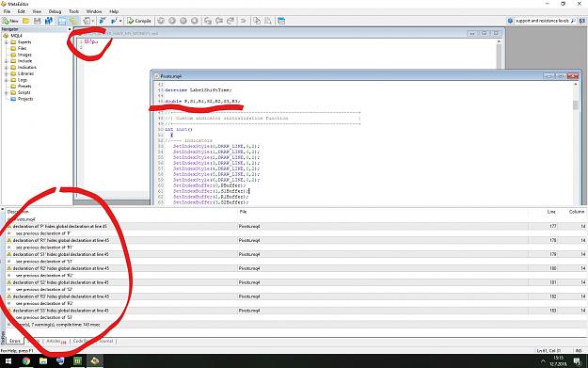Select the Presets folder in Navigator
Viewport: 588px width, 368px height.
tap(24, 87)
